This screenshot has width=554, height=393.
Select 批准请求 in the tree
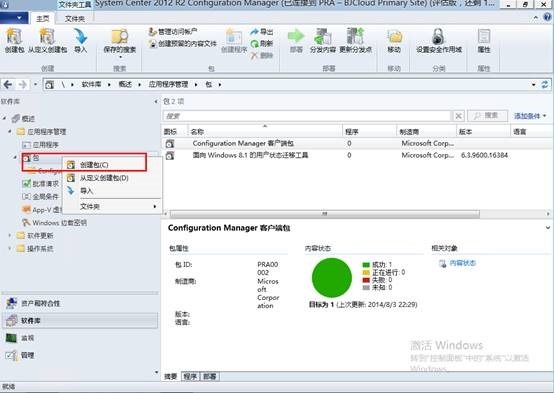45,183
